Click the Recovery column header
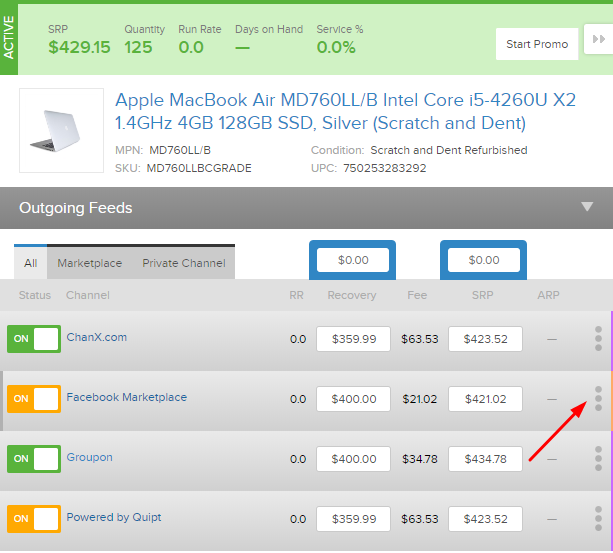 (352, 295)
